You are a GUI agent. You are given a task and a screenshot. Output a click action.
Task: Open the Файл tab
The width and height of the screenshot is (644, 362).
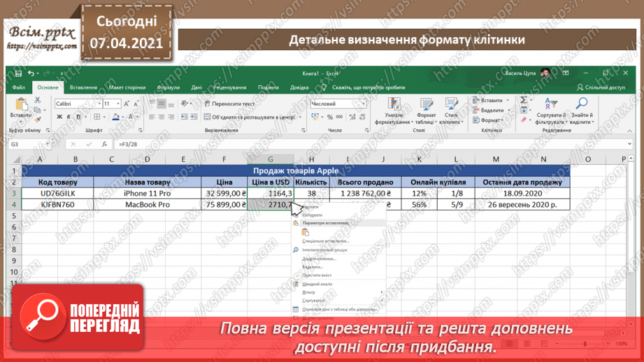tap(18, 87)
